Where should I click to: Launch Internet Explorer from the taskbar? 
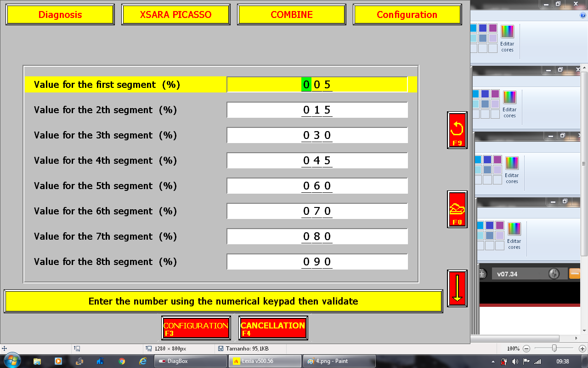coord(143,361)
